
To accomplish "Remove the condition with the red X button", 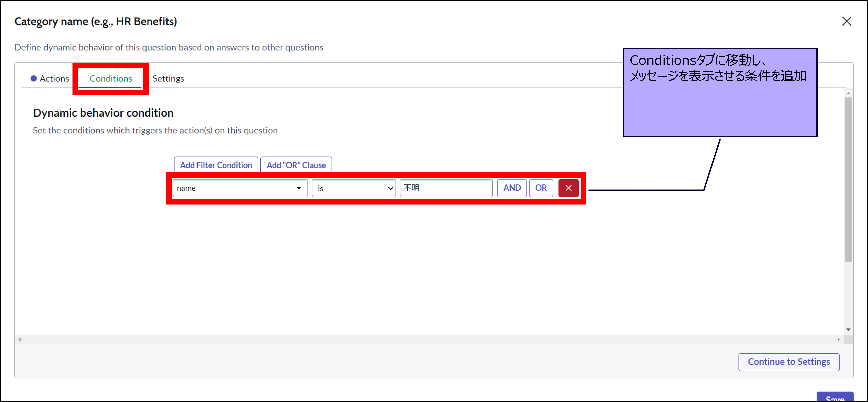I will (568, 188).
